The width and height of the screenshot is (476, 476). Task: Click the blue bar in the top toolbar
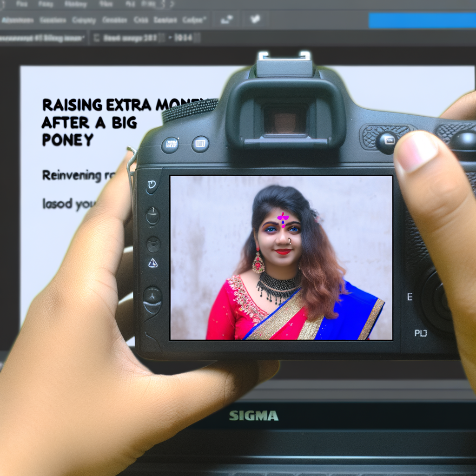tap(422, 20)
